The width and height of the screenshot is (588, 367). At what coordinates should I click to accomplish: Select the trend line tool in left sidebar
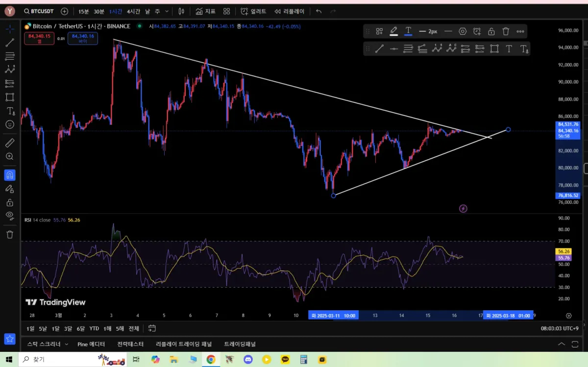coord(9,43)
